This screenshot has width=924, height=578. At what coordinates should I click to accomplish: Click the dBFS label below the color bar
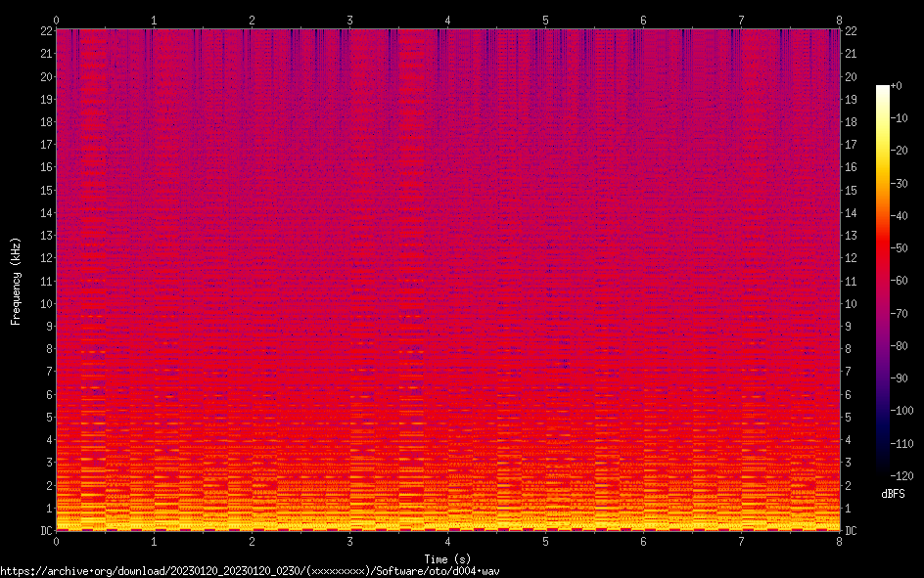click(893, 494)
